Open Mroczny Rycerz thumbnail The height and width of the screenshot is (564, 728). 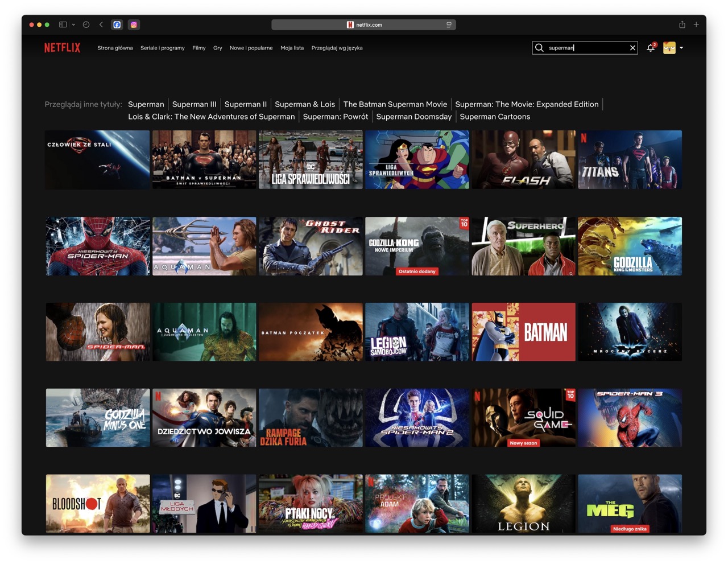[x=630, y=332]
